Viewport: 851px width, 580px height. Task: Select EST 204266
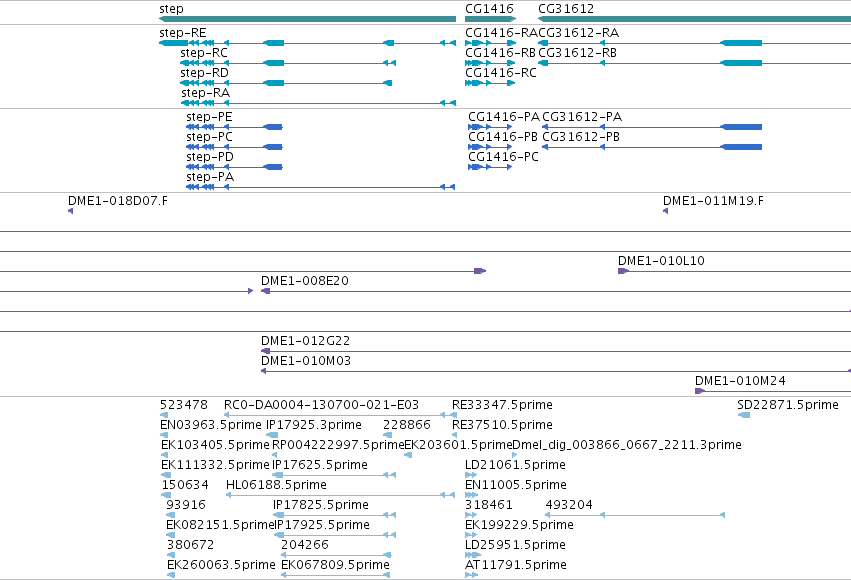[x=305, y=545]
